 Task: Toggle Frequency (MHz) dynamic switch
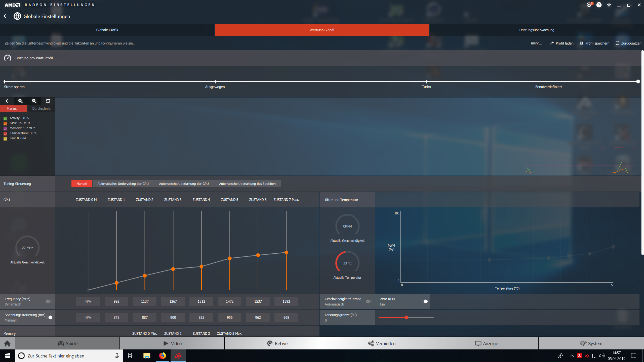[49, 301]
